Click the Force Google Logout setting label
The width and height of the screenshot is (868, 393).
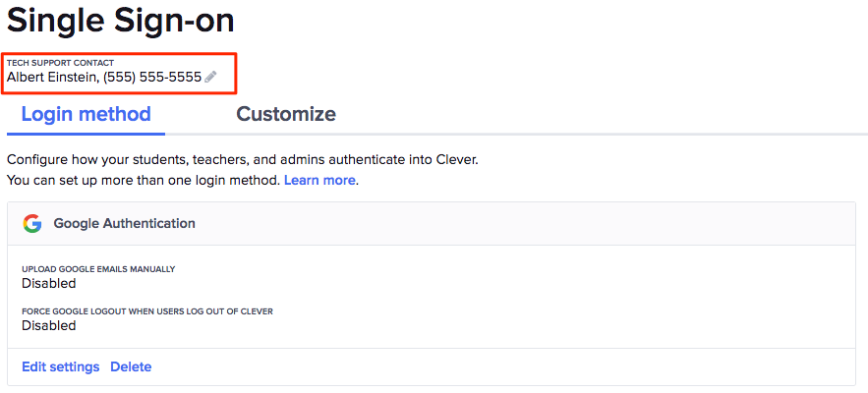147,310
